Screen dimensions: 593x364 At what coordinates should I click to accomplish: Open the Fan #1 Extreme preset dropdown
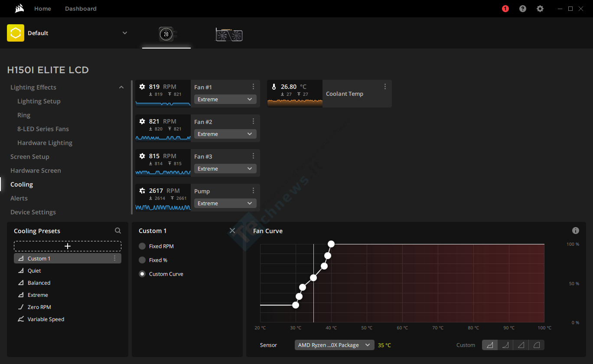point(225,99)
